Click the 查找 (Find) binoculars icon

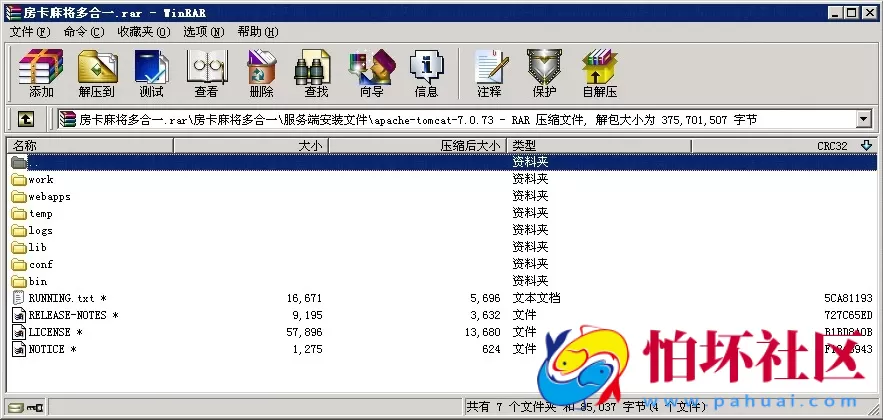(x=313, y=67)
